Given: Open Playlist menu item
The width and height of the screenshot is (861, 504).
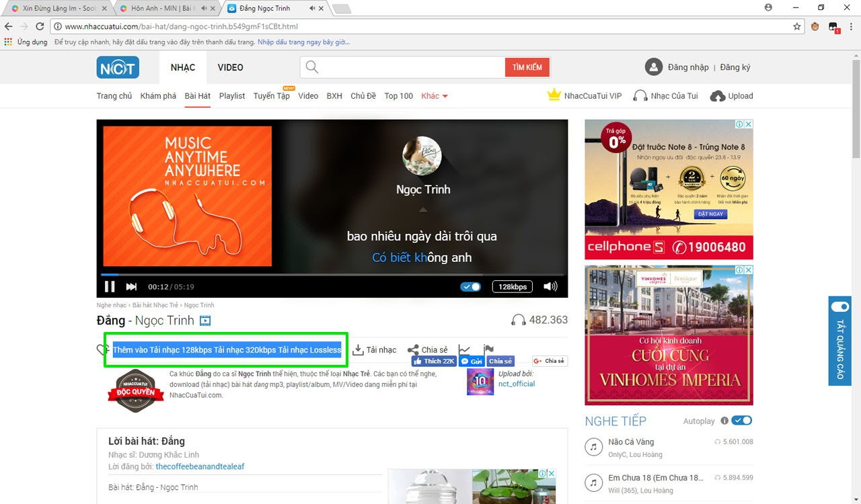Looking at the screenshot, I should click(x=232, y=96).
